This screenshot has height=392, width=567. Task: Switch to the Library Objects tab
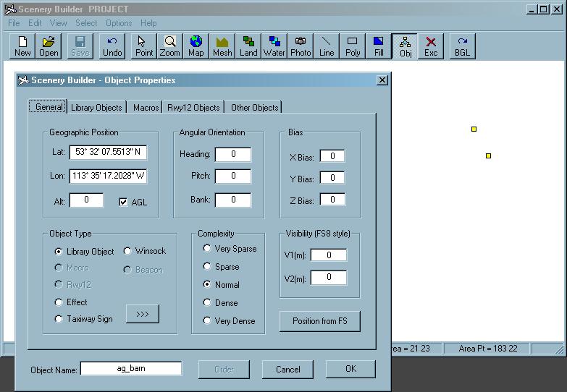(96, 108)
